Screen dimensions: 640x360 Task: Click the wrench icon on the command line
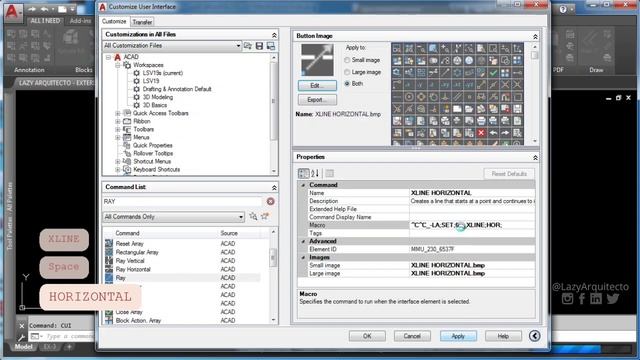[x=22, y=337]
